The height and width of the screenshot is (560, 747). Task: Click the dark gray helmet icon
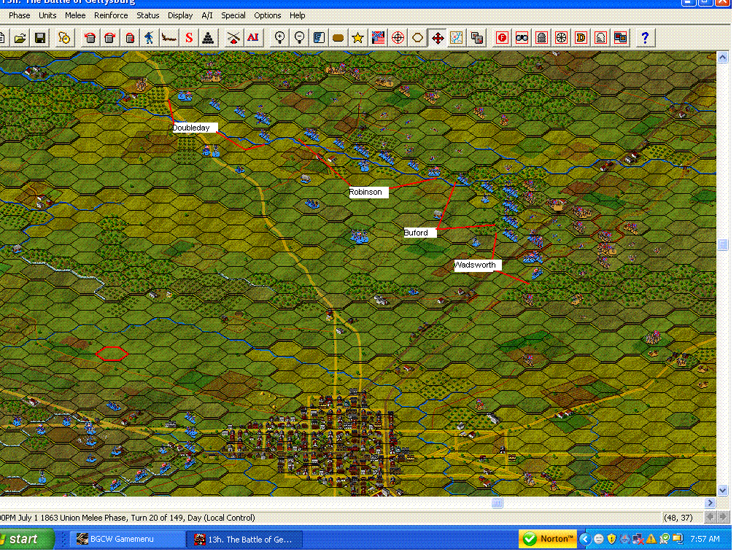[542, 38]
